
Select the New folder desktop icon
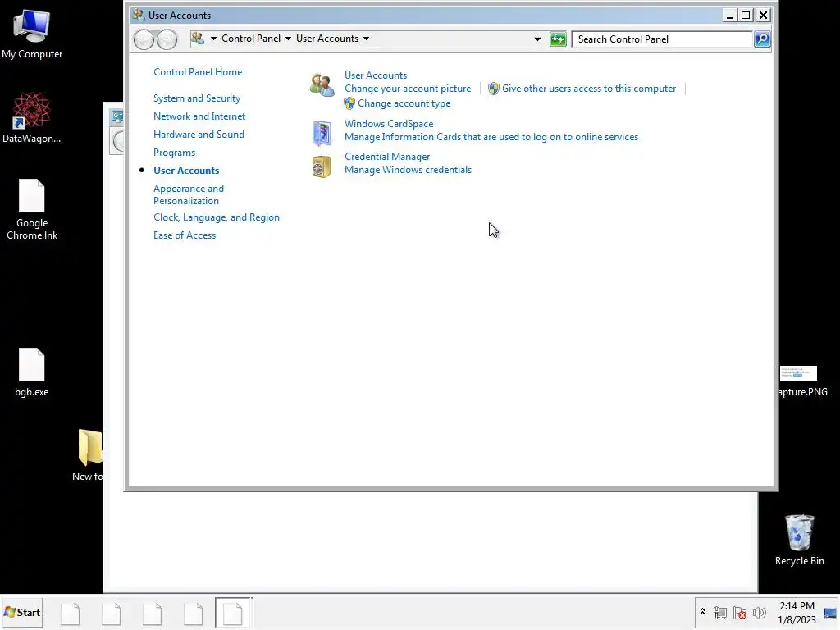tap(89, 454)
